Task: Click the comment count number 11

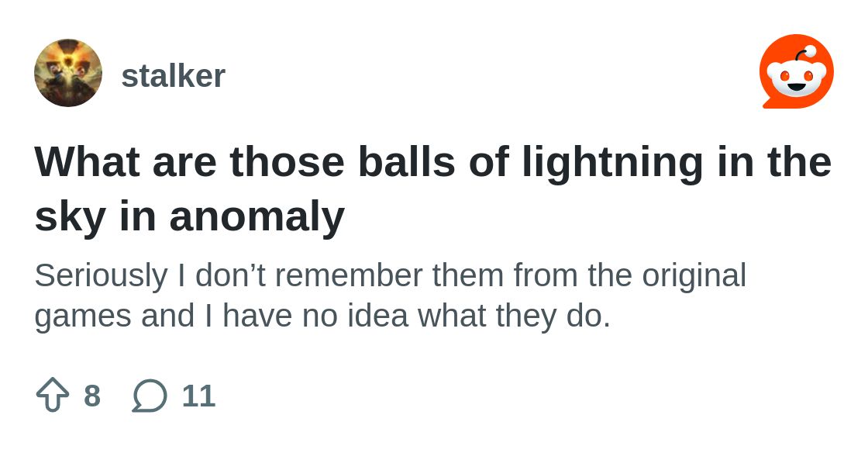Action: point(198,396)
